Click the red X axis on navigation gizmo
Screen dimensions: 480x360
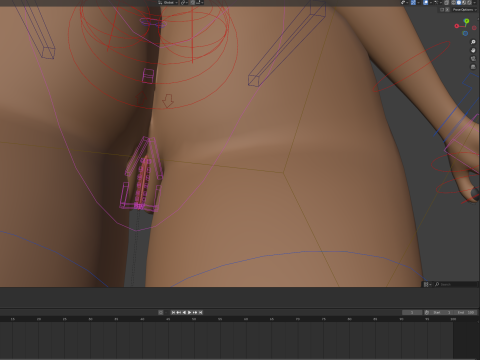tap(457, 26)
